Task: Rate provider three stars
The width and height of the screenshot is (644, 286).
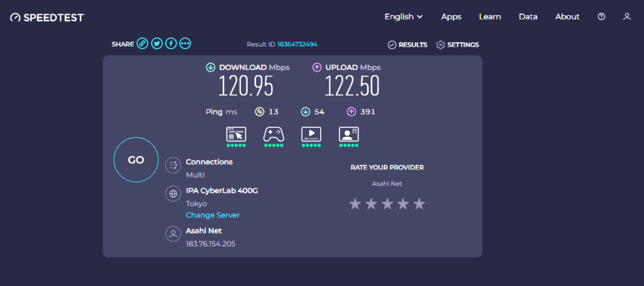Action: pos(387,203)
